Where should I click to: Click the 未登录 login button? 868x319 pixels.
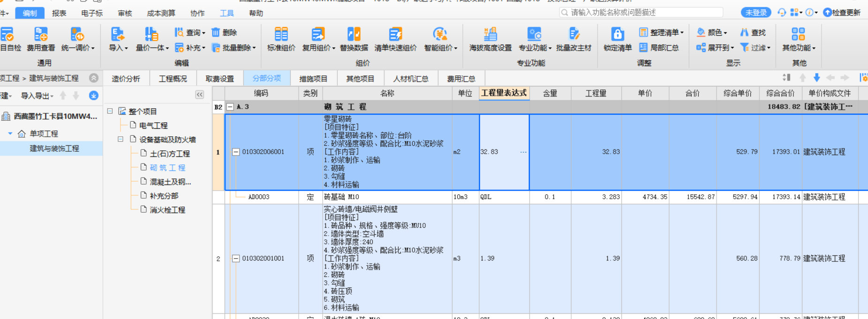coord(756,13)
